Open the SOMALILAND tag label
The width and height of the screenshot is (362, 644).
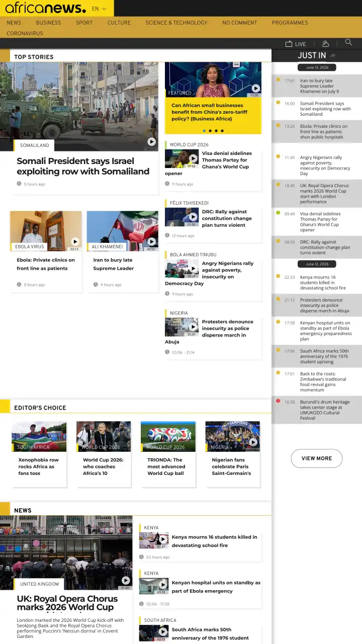tap(35, 145)
